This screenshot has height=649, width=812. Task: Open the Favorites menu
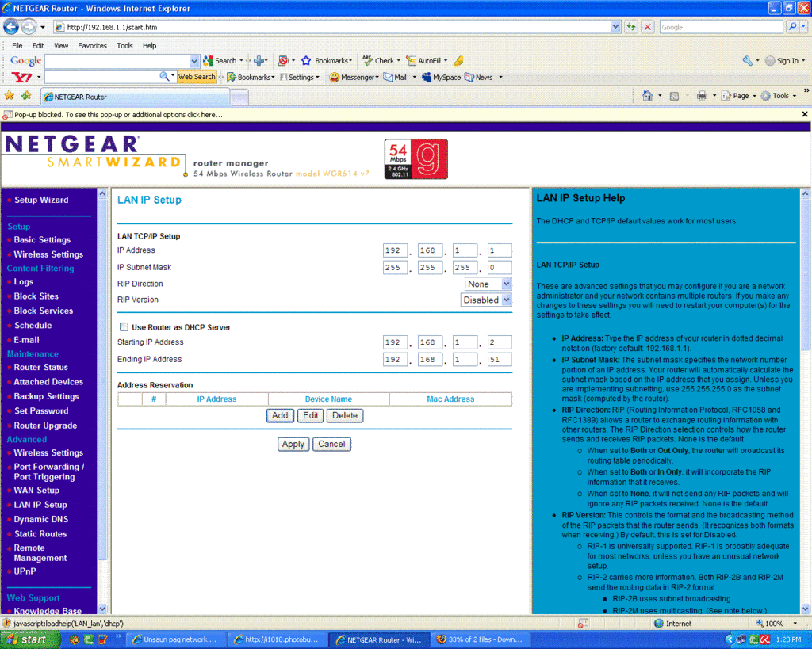click(x=92, y=45)
